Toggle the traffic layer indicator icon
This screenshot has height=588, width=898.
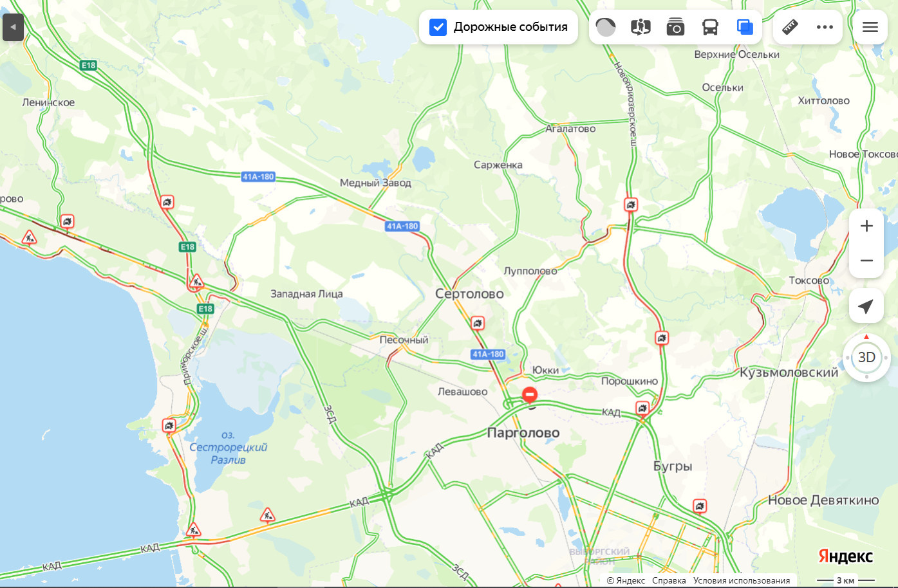[x=606, y=27]
